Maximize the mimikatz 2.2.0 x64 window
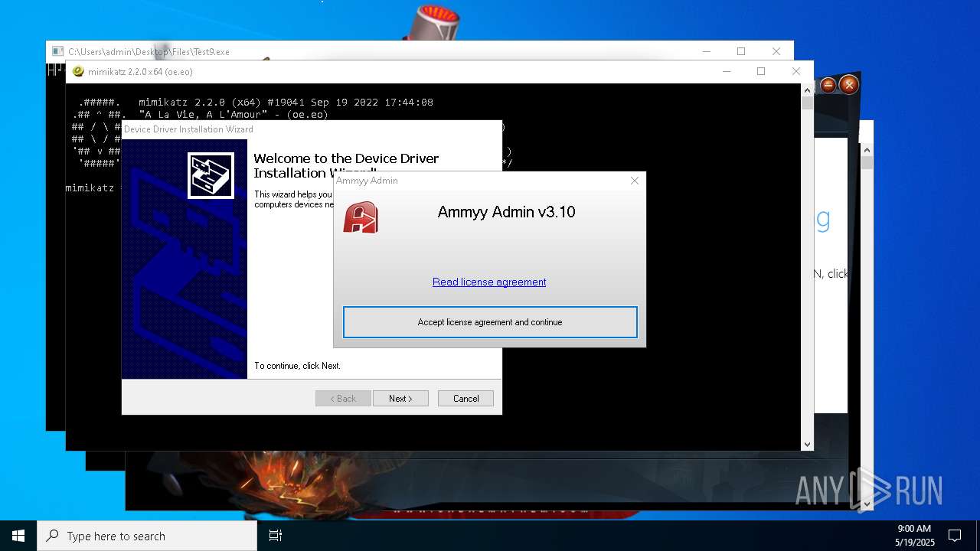The width and height of the screenshot is (980, 551). [761, 71]
